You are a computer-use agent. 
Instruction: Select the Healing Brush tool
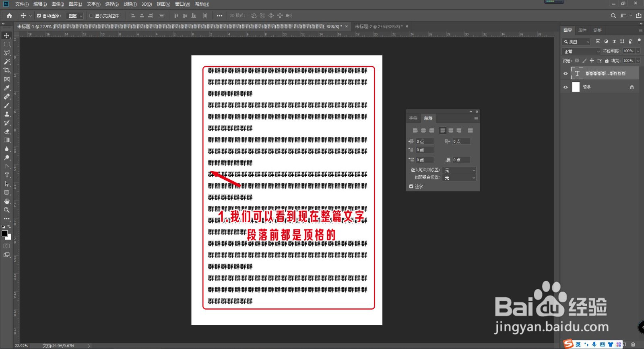click(x=7, y=96)
